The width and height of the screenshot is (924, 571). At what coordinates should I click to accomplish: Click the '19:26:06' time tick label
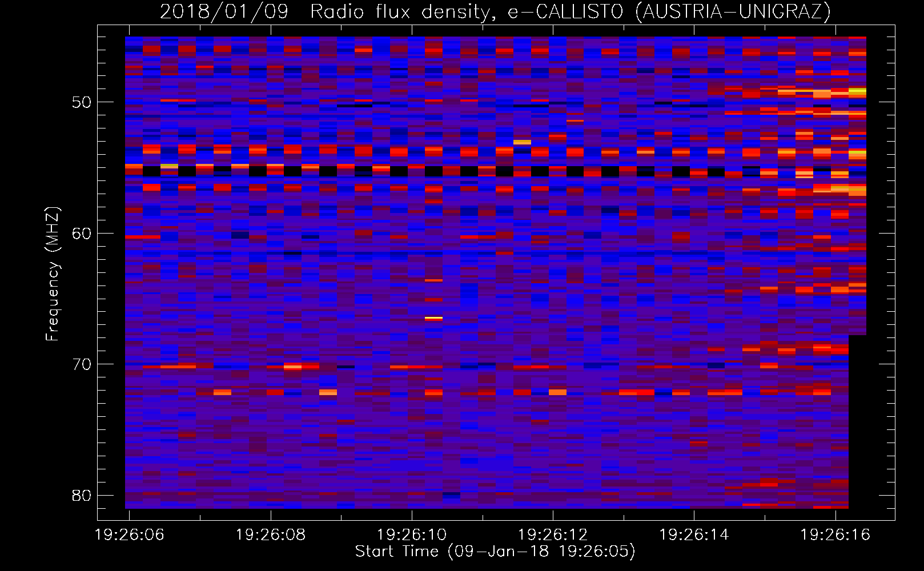tap(129, 535)
